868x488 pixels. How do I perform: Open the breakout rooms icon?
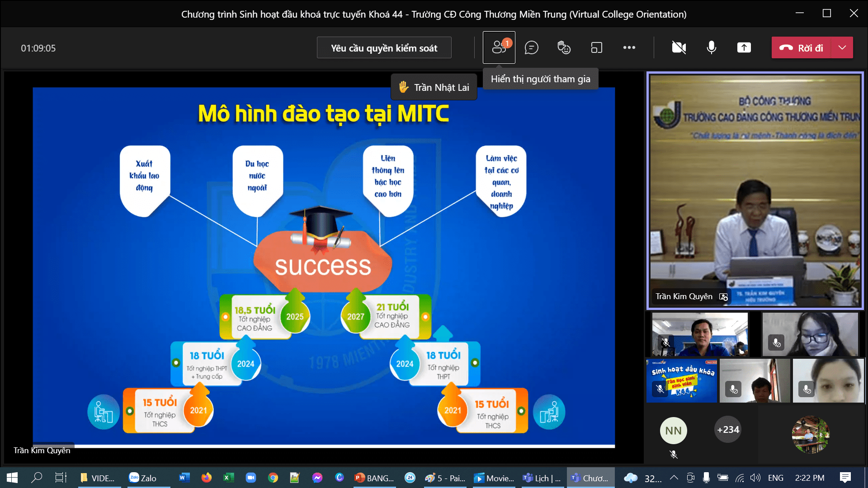[x=596, y=47]
